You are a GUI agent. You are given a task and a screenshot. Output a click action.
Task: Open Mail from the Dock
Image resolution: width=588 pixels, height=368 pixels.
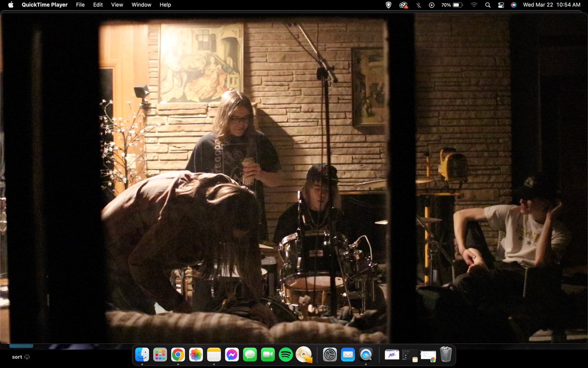(348, 354)
